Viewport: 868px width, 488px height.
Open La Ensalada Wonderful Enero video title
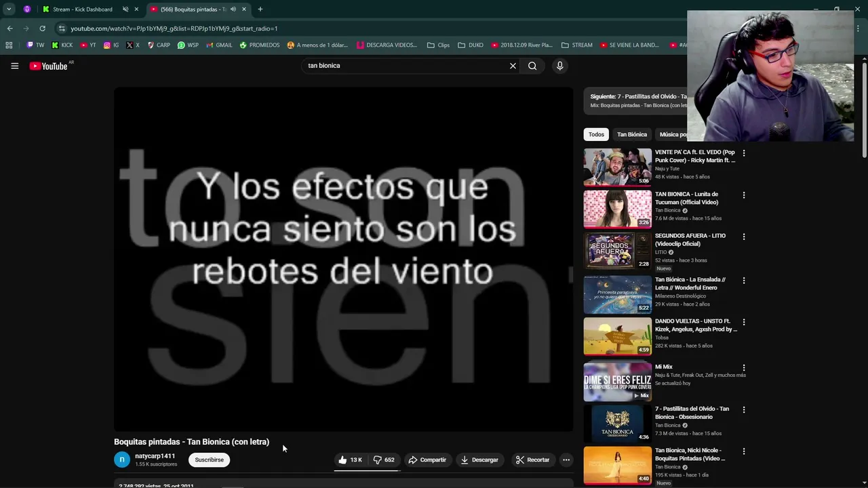(x=690, y=283)
